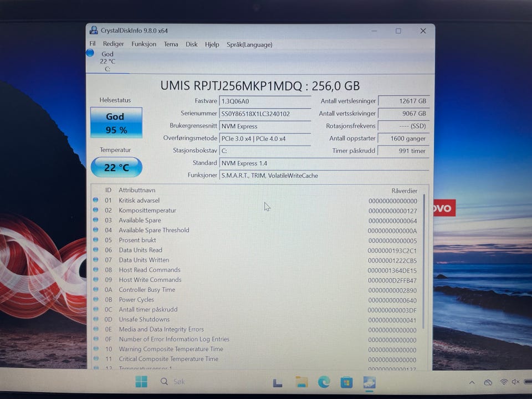
Task: Click the blue health dot beside God
Action: click(90, 53)
